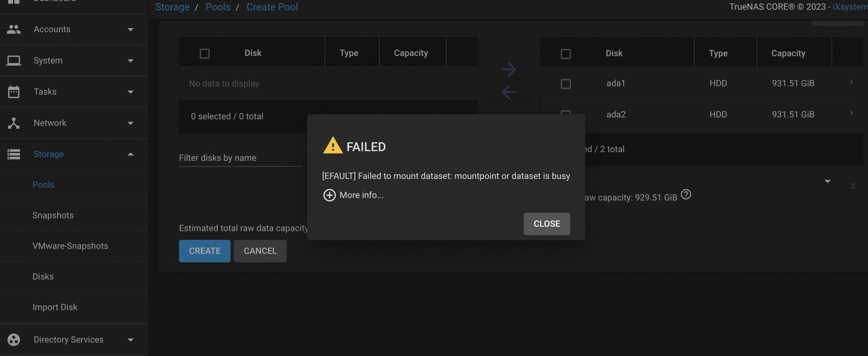Sort by Disk column in data vdev table
Screen dimensions: 868x356
pos(614,53)
